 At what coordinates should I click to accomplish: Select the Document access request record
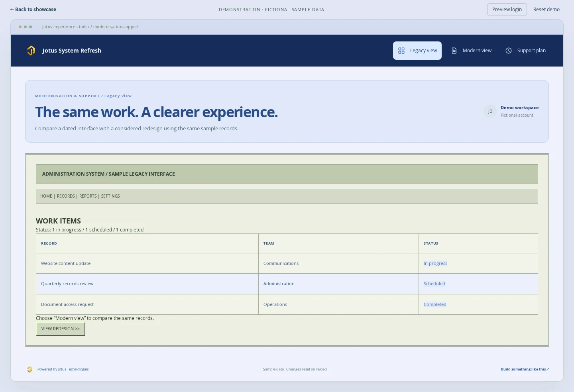pyautogui.click(x=67, y=304)
